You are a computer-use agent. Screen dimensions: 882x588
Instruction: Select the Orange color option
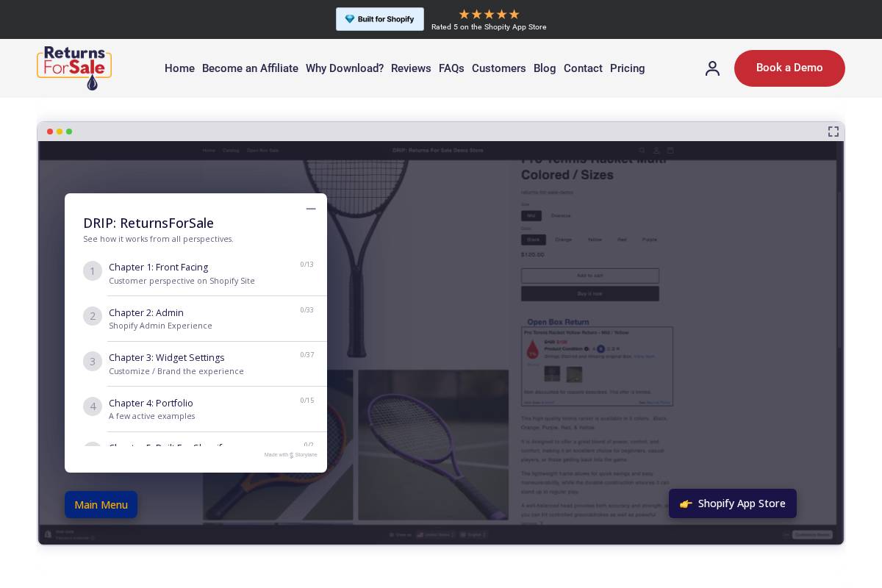click(x=564, y=240)
